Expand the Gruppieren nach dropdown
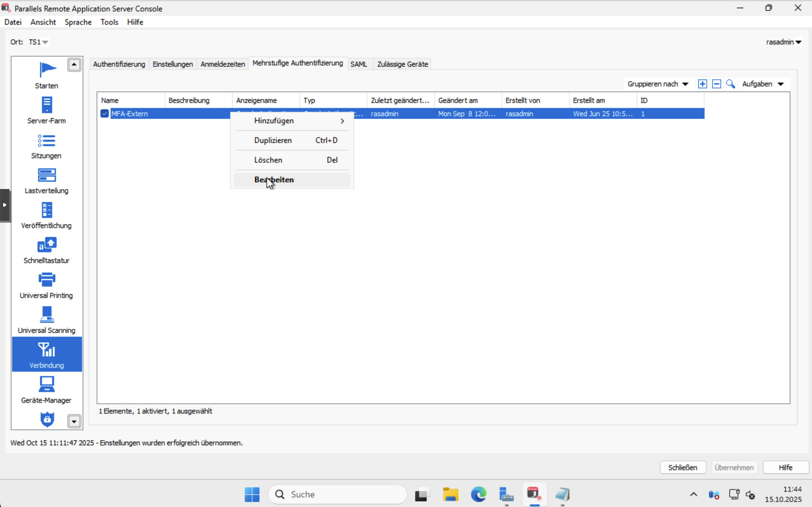 pyautogui.click(x=657, y=84)
